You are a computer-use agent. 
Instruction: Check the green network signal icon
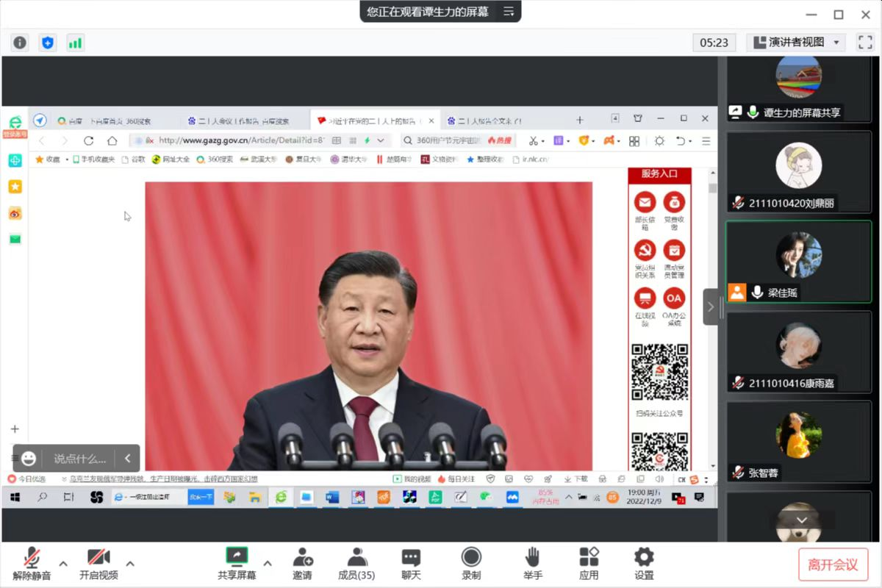tap(75, 43)
